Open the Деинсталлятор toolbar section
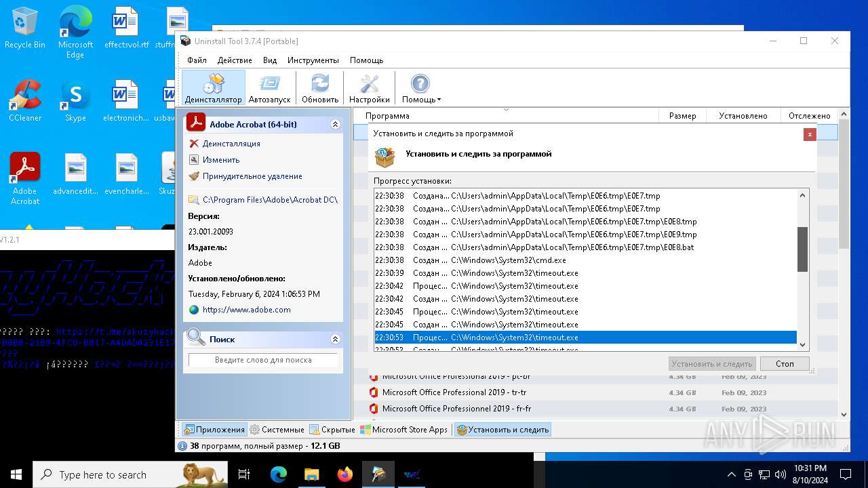The width and height of the screenshot is (868, 488). [x=213, y=88]
